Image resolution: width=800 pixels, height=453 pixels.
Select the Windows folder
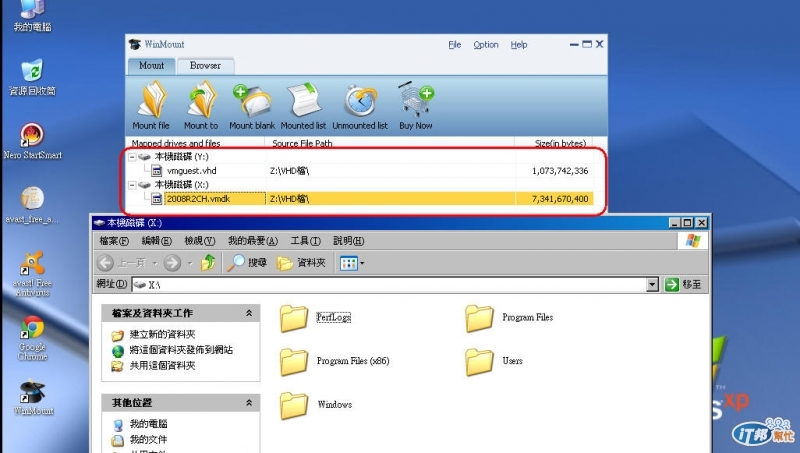[x=316, y=405]
